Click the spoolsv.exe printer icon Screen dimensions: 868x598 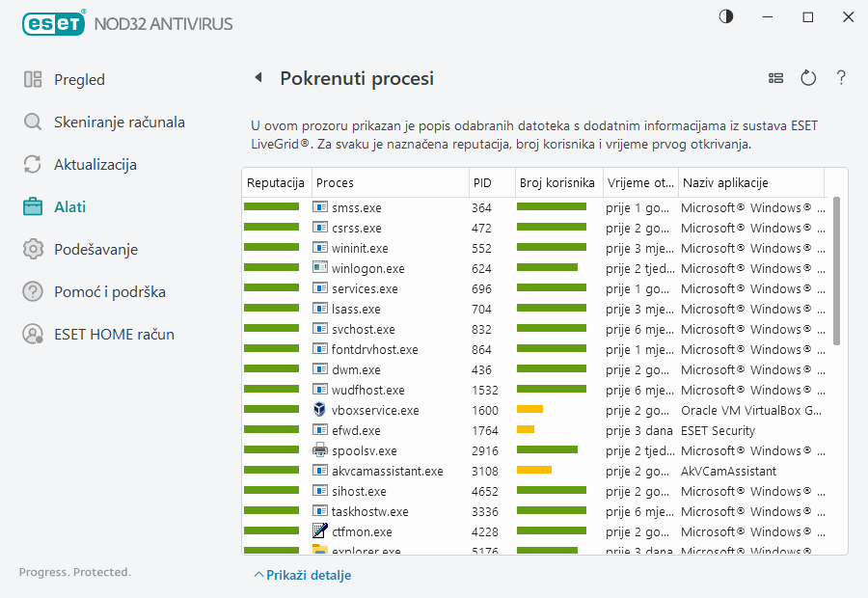tap(320, 450)
